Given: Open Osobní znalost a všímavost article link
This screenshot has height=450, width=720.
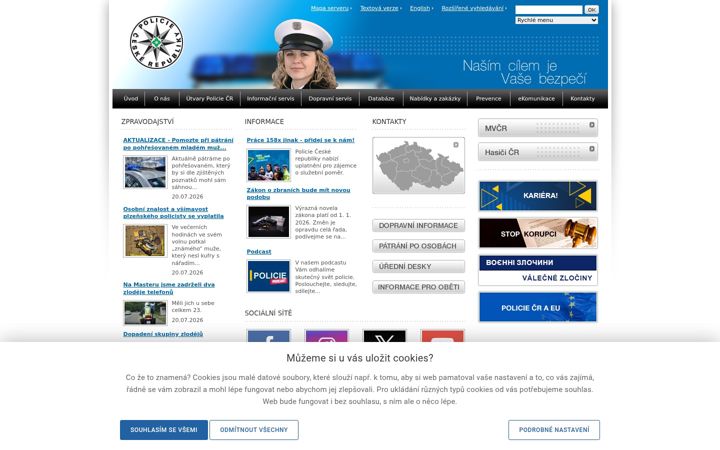Looking at the screenshot, I should [173, 213].
